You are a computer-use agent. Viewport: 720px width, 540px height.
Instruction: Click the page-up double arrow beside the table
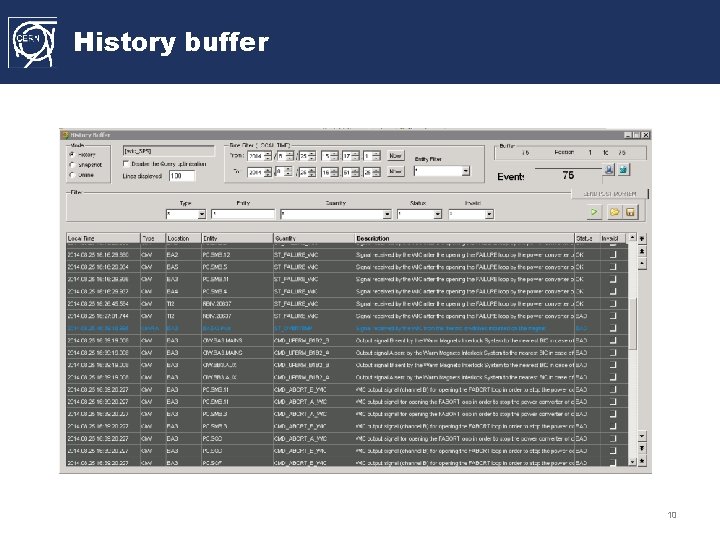[642, 251]
